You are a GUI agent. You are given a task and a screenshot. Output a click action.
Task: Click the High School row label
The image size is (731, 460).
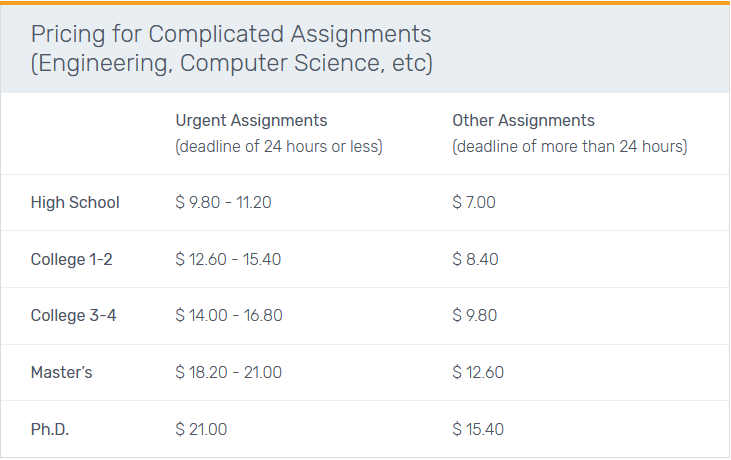click(x=75, y=202)
